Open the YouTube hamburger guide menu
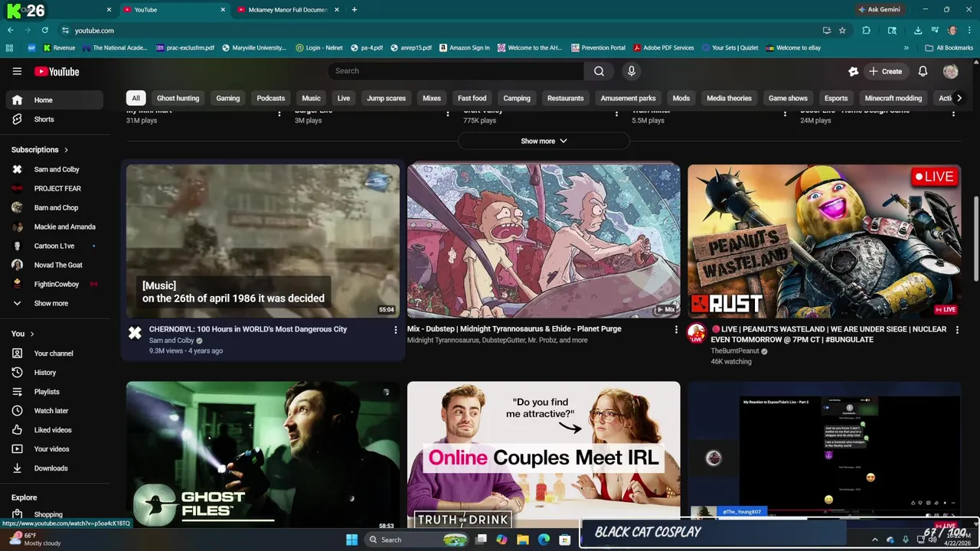Image resolution: width=980 pixels, height=551 pixels. point(17,71)
